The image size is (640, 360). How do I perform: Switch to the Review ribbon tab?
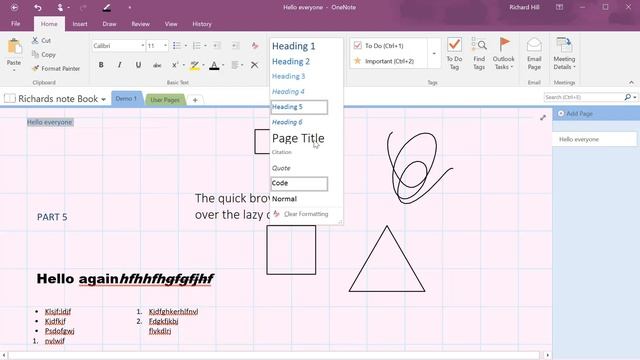(x=140, y=24)
